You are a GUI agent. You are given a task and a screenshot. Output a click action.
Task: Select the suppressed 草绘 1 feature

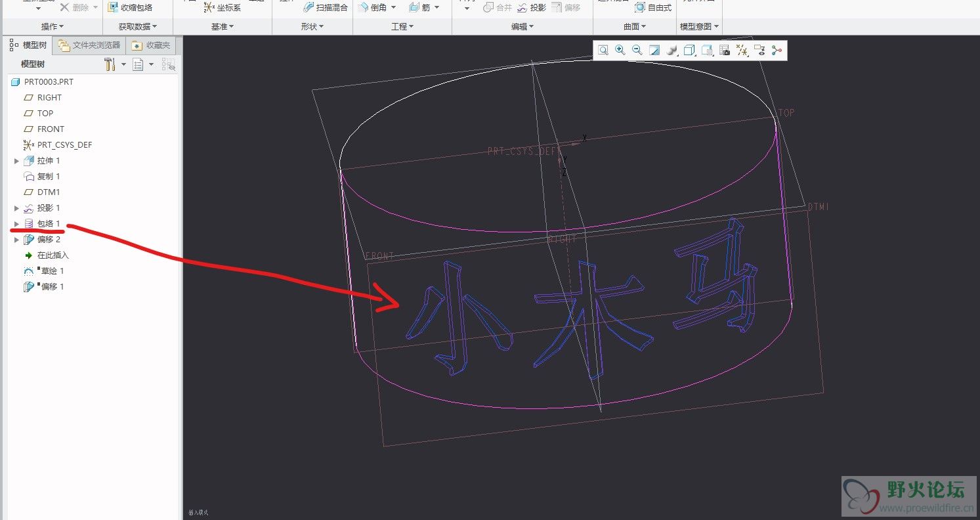pos(44,271)
